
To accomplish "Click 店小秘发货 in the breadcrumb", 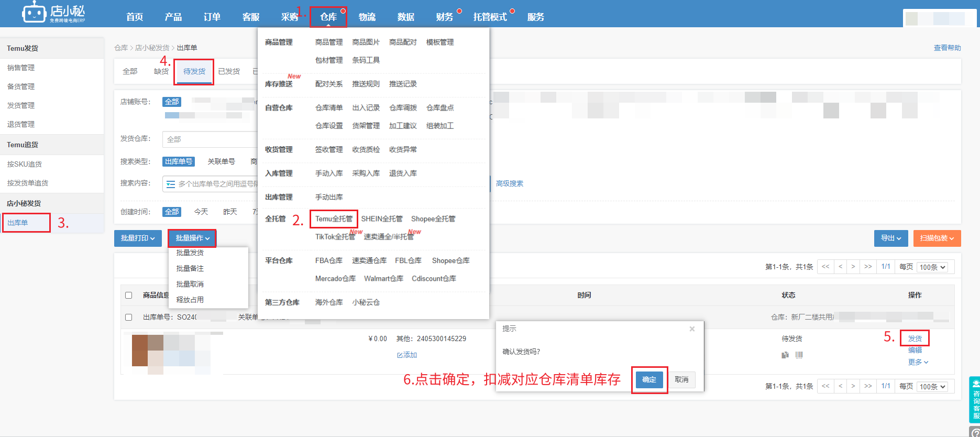I will [152, 48].
